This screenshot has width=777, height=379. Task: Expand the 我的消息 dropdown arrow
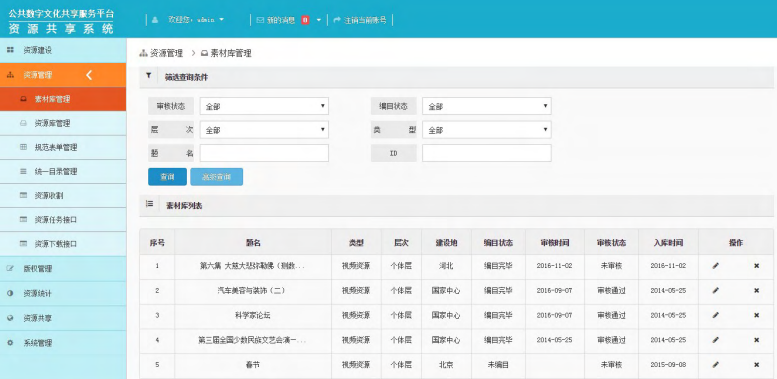319,20
